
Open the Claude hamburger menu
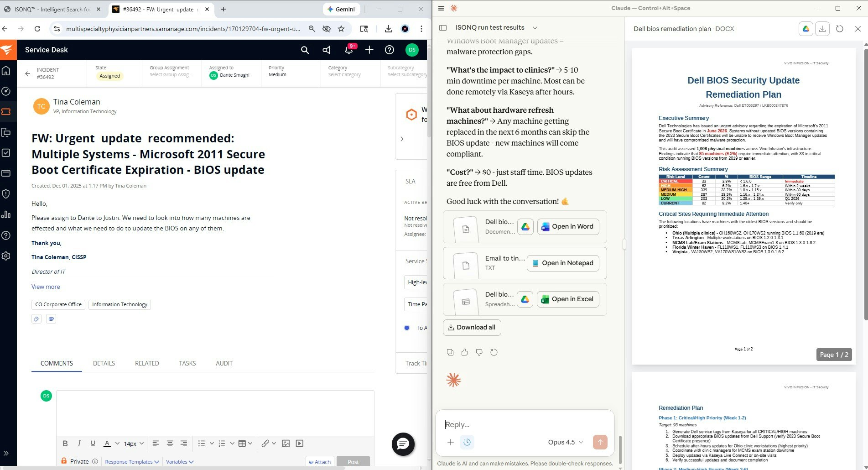[441, 8]
